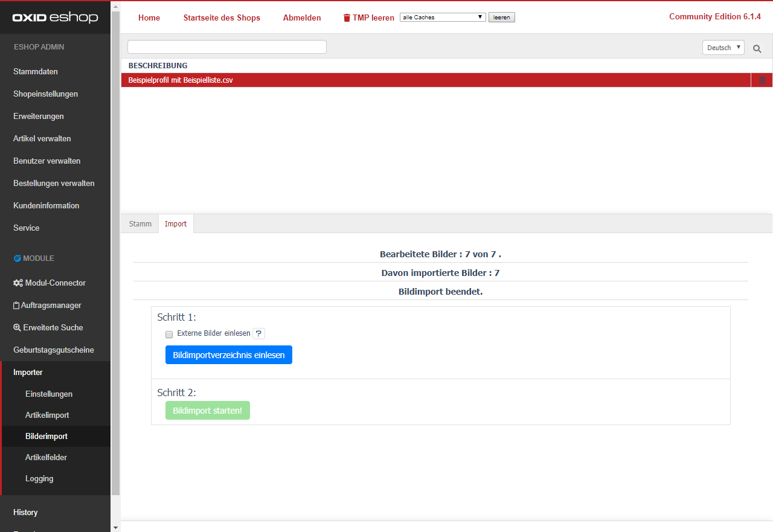Click the TMP leeren trash icon
773x532 pixels.
pos(347,18)
